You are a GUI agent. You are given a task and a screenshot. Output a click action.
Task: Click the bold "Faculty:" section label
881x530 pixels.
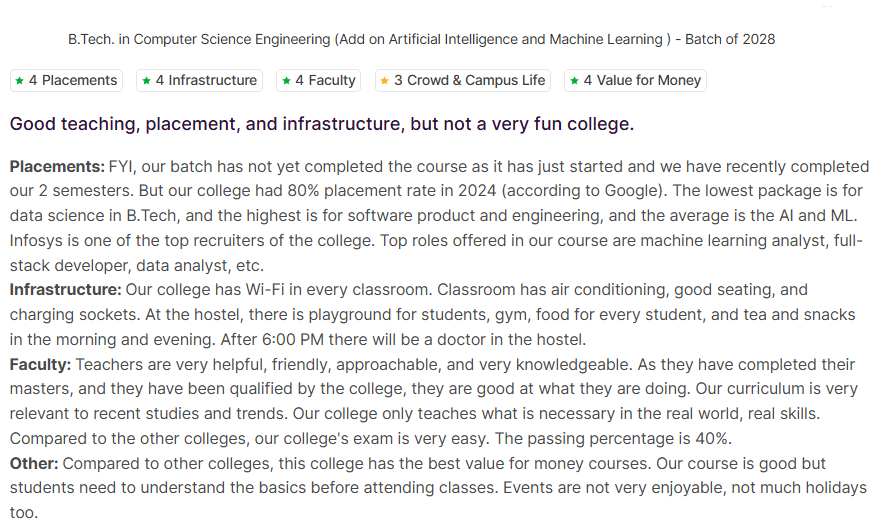pos(41,364)
